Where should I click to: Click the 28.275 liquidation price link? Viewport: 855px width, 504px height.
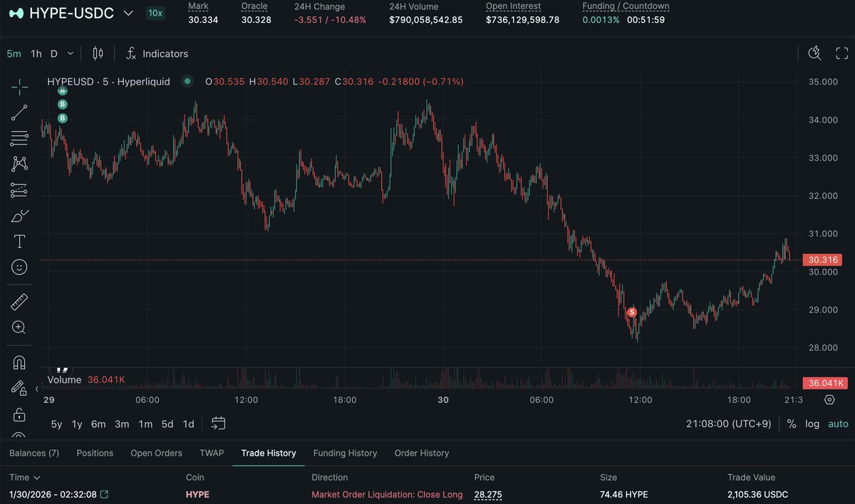(488, 494)
